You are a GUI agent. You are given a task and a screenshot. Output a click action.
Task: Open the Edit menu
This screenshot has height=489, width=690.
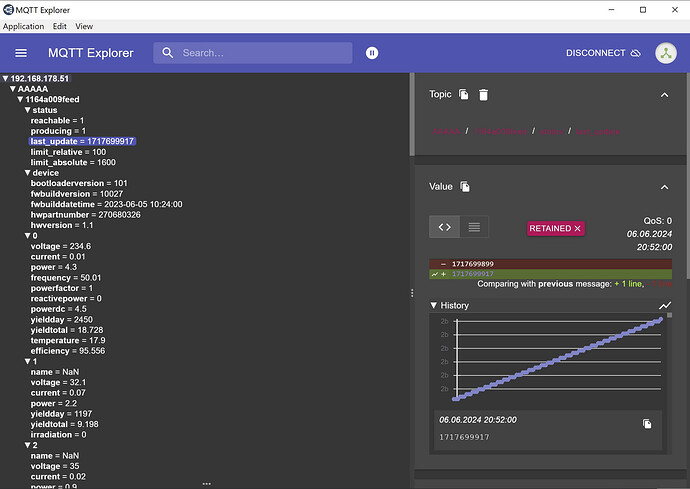coord(59,26)
